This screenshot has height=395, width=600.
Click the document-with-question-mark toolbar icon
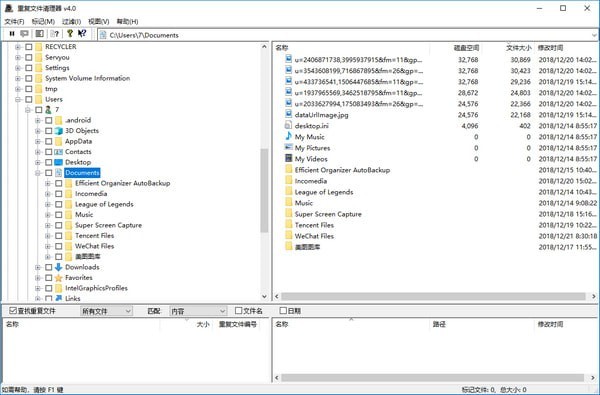(55, 34)
